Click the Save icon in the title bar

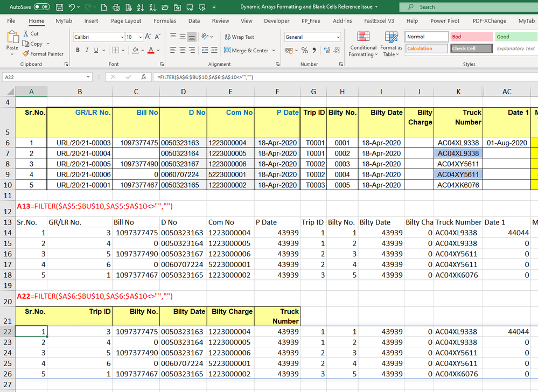59,7
